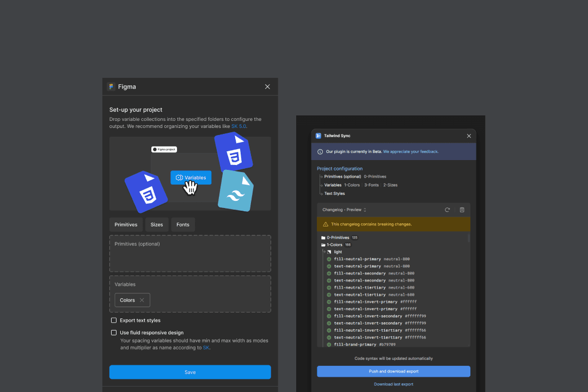Select the Sizes collection chip

[157, 225]
